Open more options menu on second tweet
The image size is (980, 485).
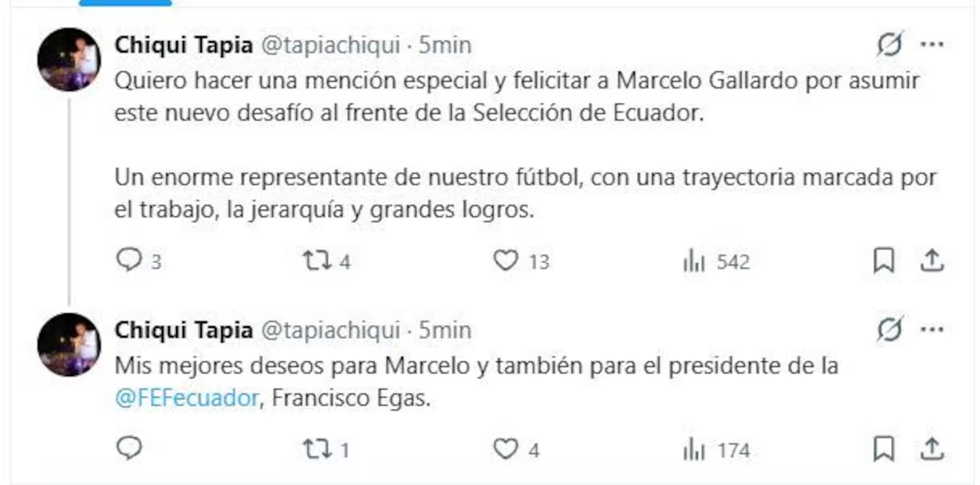click(932, 330)
